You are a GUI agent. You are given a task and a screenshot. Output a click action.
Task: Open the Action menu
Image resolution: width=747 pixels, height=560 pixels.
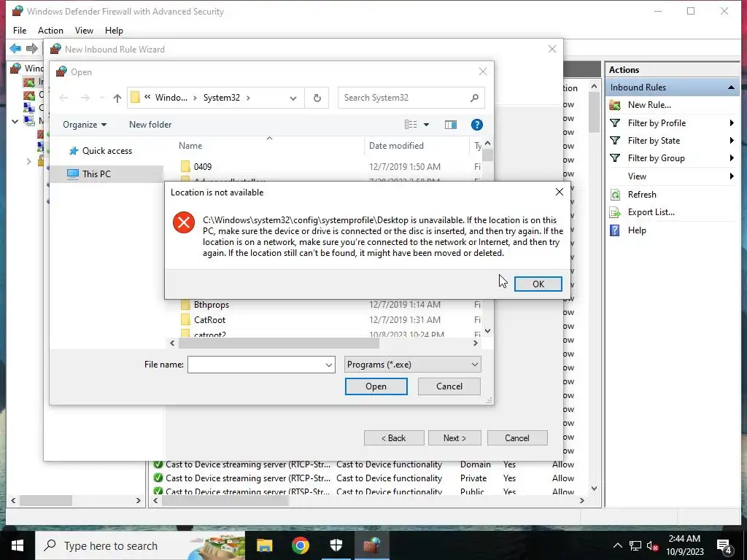coord(50,31)
